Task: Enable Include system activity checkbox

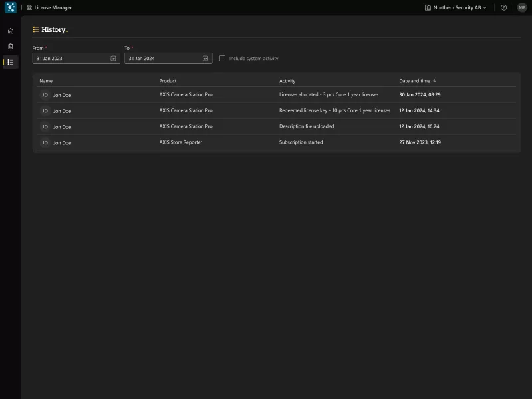Action: [x=223, y=59]
